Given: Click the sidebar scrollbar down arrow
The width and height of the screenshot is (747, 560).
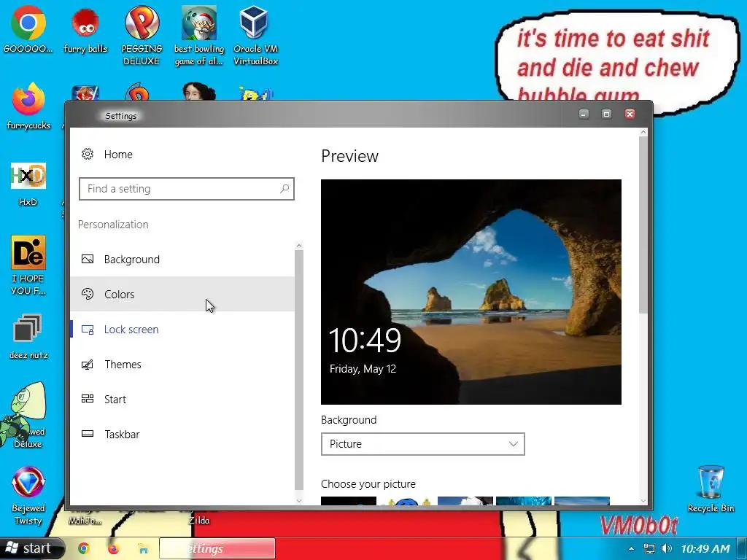Looking at the screenshot, I should [x=299, y=500].
